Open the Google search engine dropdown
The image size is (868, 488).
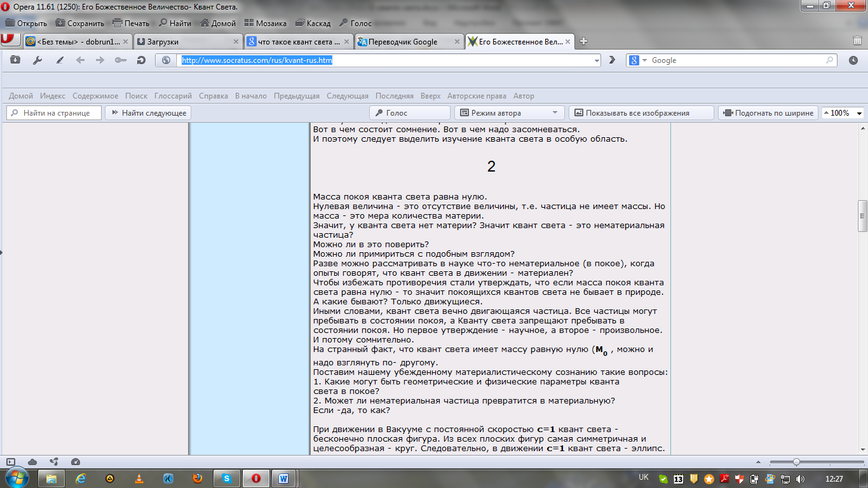(x=644, y=60)
